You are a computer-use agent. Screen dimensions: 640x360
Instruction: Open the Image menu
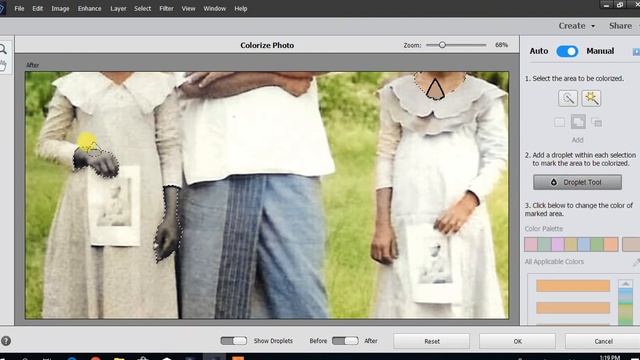[x=60, y=9]
